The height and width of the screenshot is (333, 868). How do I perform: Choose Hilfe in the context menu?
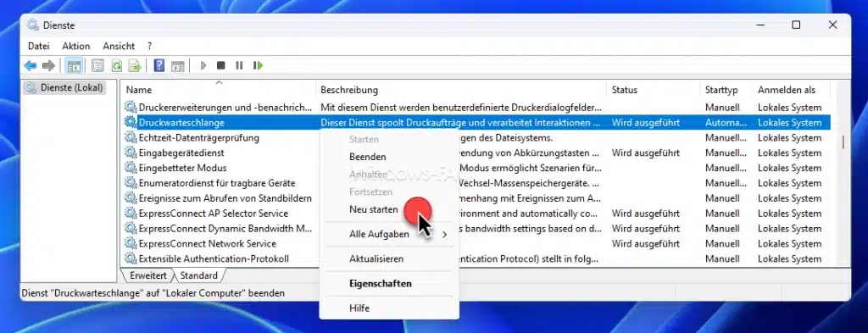coord(389,308)
